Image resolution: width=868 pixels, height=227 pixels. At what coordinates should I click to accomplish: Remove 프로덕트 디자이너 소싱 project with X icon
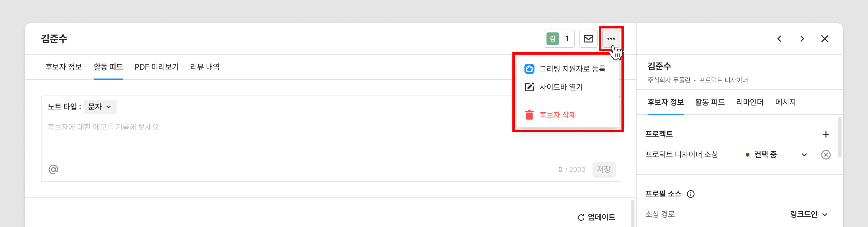pyautogui.click(x=826, y=154)
